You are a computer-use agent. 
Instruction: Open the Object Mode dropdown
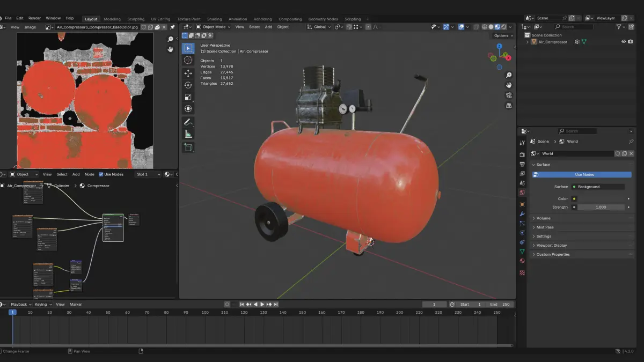pyautogui.click(x=214, y=27)
